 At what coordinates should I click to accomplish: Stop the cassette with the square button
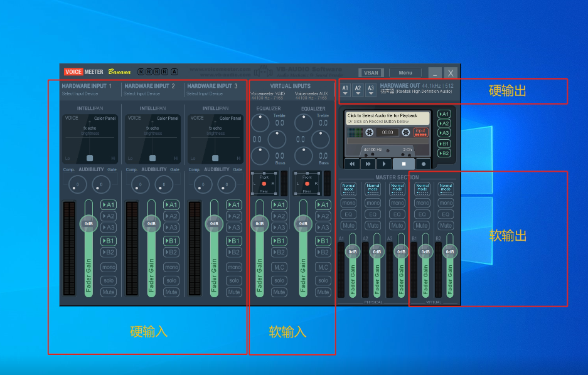pos(404,164)
